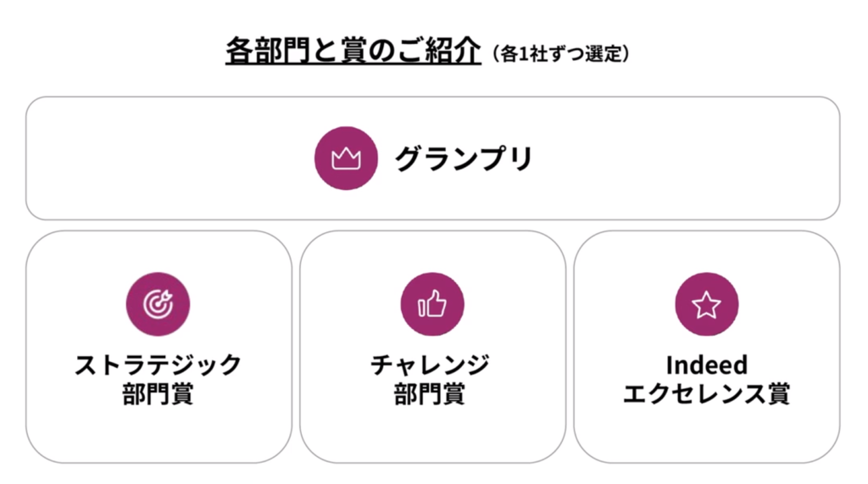The width and height of the screenshot is (868, 484).
Task: Select the グランプリ label text
Action: (x=463, y=159)
